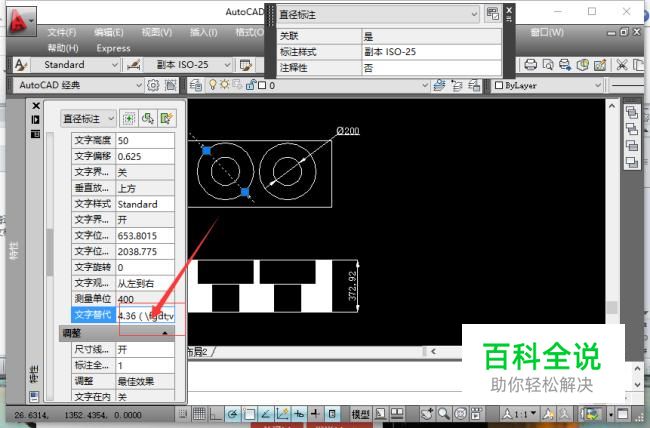
Task: Click the Publish icon in the toolbar
Action: click(565, 65)
